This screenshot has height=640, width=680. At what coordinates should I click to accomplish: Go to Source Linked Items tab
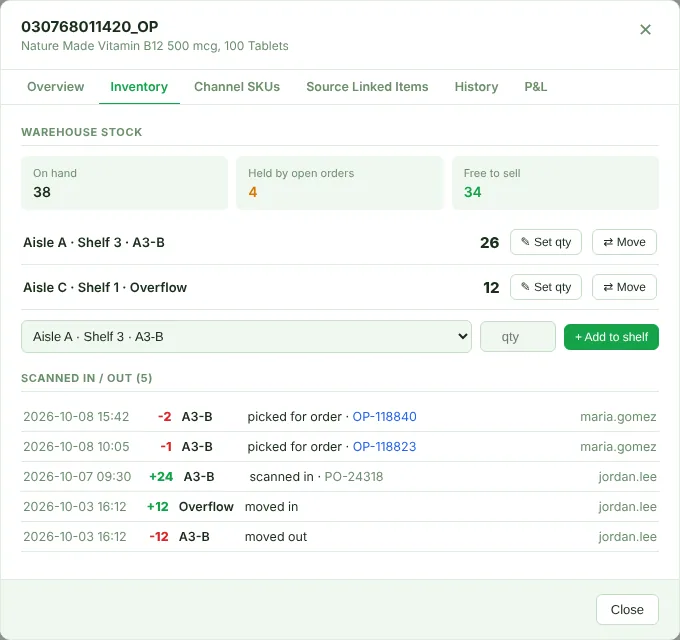tap(367, 87)
